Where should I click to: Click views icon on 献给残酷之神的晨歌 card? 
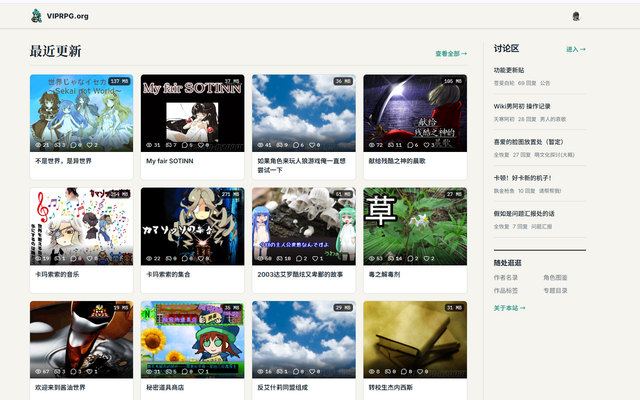[x=372, y=145]
